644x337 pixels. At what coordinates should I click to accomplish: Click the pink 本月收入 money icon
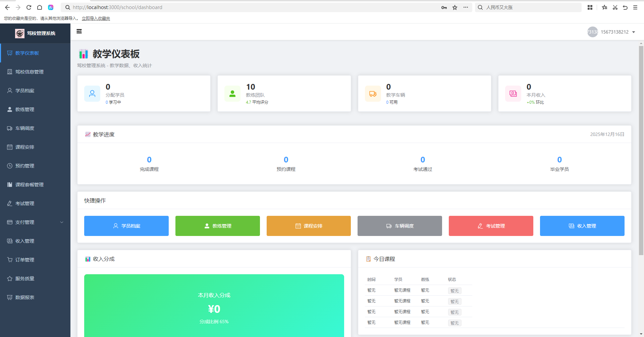click(513, 94)
